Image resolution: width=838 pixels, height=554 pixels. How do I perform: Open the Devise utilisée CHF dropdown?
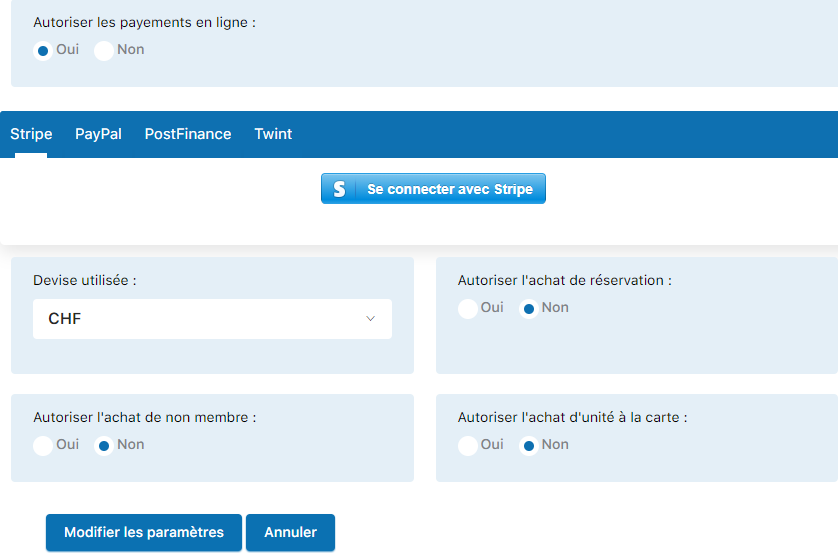(x=212, y=319)
